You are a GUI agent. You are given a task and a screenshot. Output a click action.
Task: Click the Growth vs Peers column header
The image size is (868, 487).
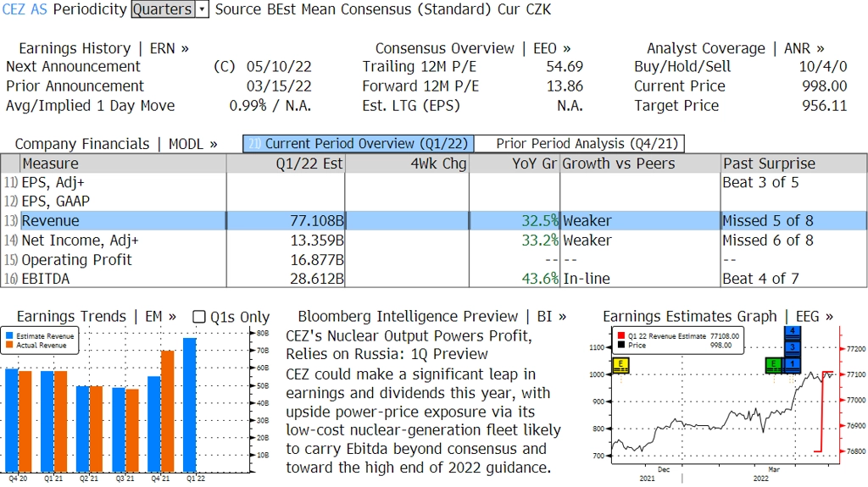tap(640, 163)
